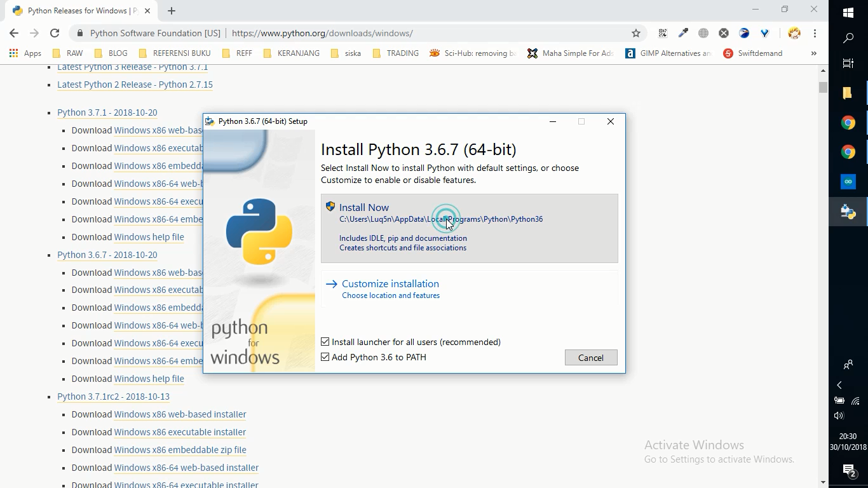The width and height of the screenshot is (868, 488).
Task: Click Install Now in Python setup
Action: (469, 228)
